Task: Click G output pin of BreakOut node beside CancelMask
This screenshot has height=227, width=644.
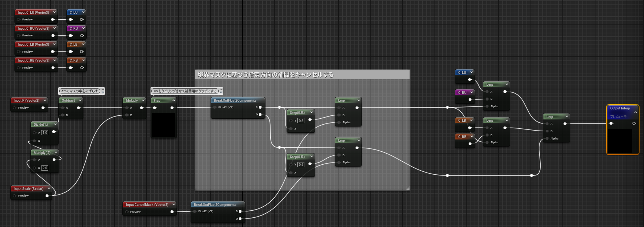Action: pyautogui.click(x=240, y=219)
